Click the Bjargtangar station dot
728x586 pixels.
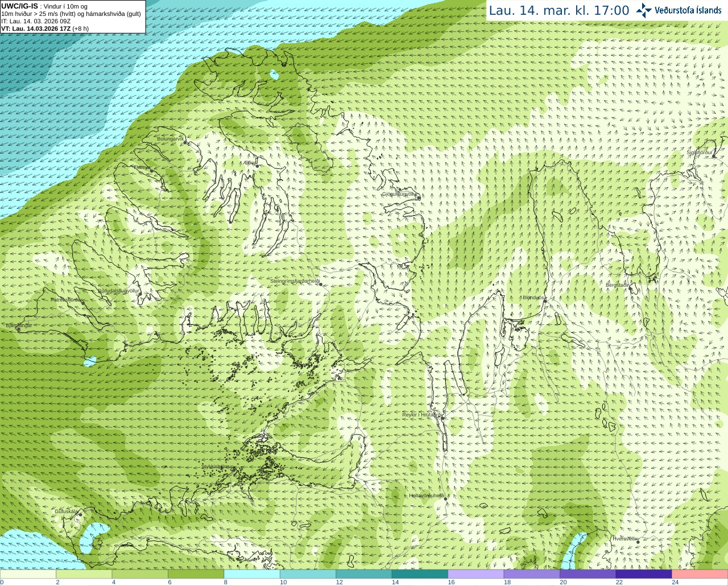click(18, 329)
